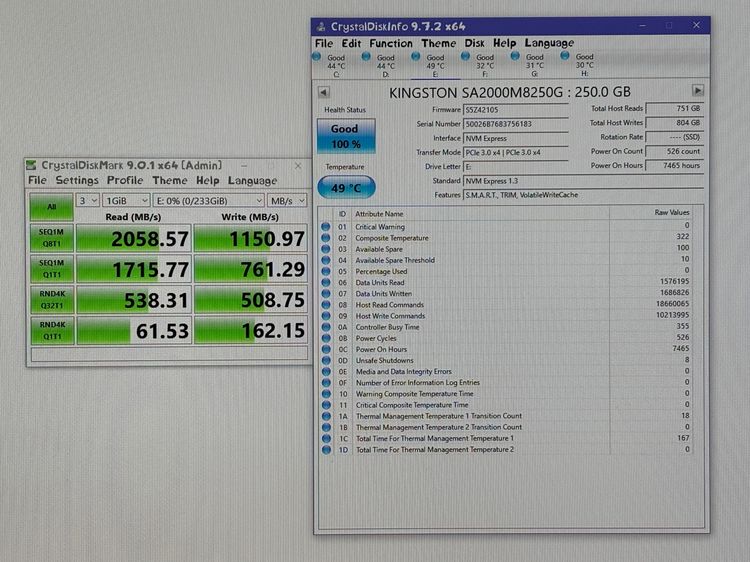Click status icon of Media and Data Integrity Errors

point(326,372)
